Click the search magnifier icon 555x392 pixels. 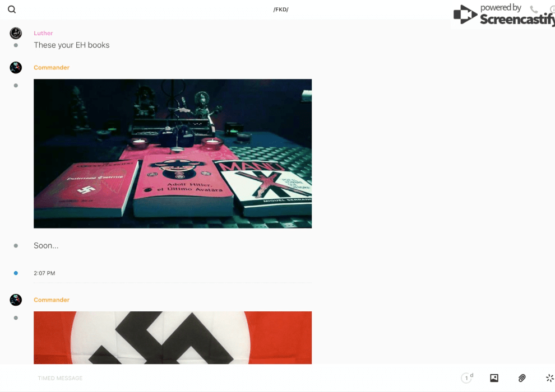(12, 10)
